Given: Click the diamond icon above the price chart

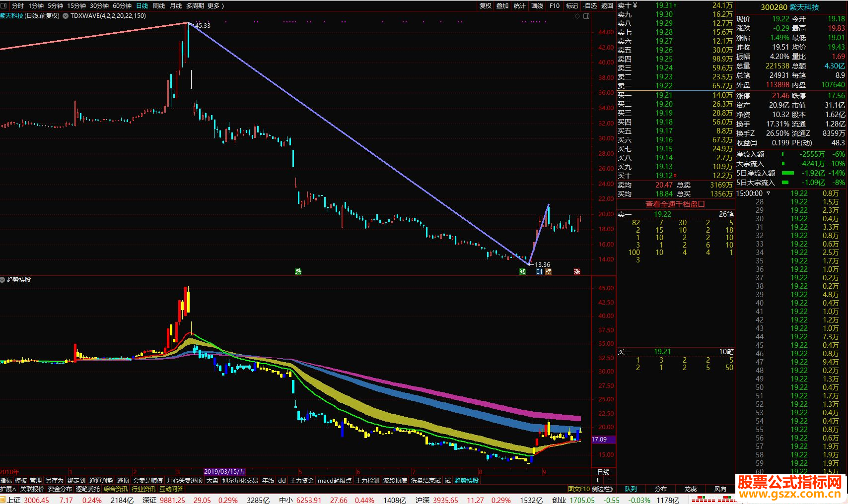Looking at the screenshot, I should pos(577,16).
